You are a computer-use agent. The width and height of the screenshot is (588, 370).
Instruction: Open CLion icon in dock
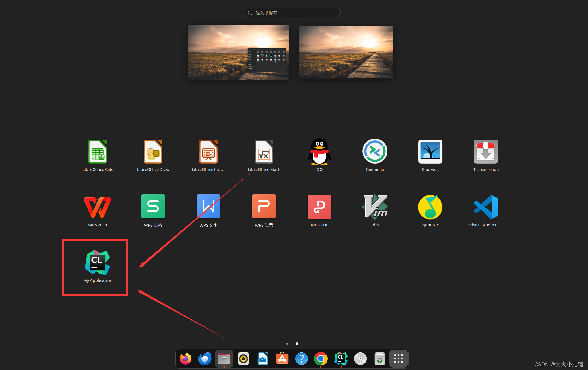[x=341, y=359]
